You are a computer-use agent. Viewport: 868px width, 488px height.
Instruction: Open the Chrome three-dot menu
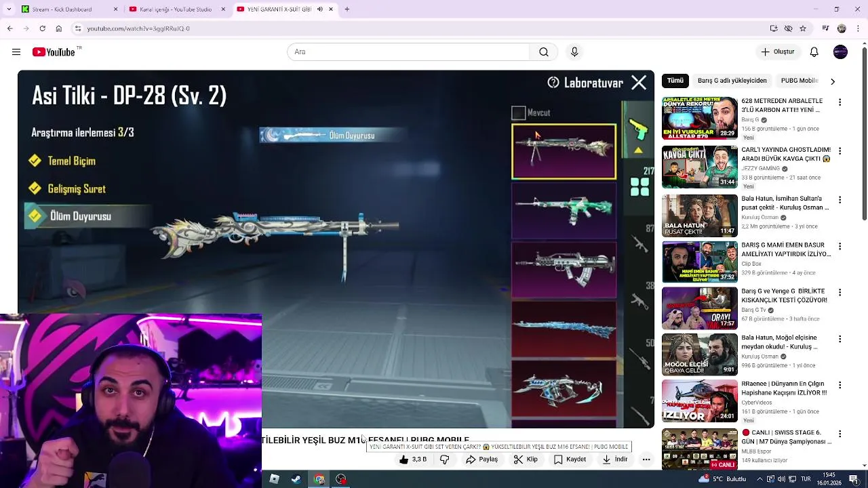[x=859, y=28]
